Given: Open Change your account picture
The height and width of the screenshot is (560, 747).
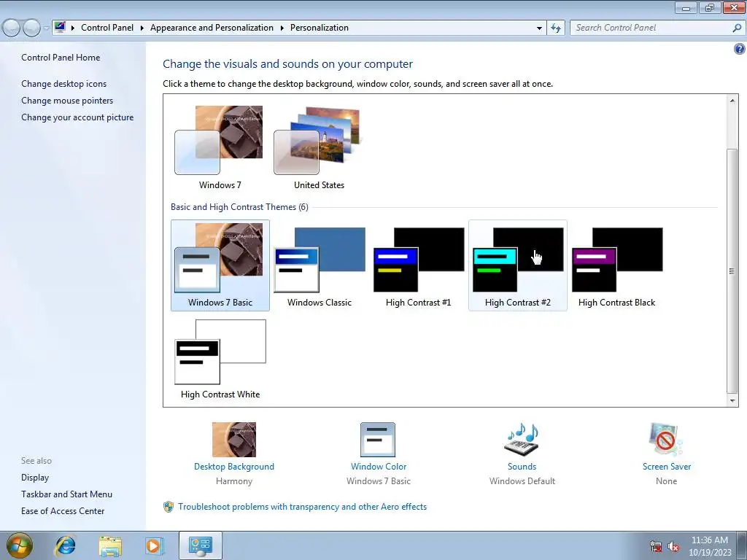Looking at the screenshot, I should point(77,117).
